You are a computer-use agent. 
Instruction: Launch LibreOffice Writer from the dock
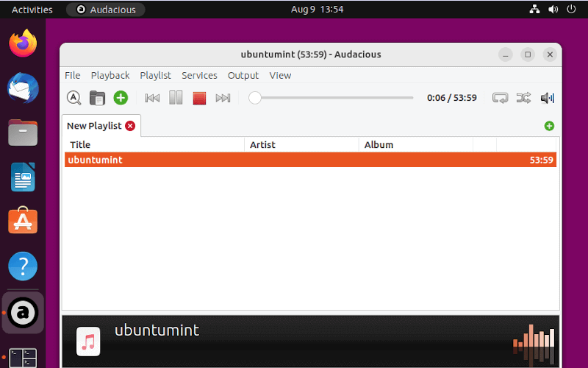(23, 177)
